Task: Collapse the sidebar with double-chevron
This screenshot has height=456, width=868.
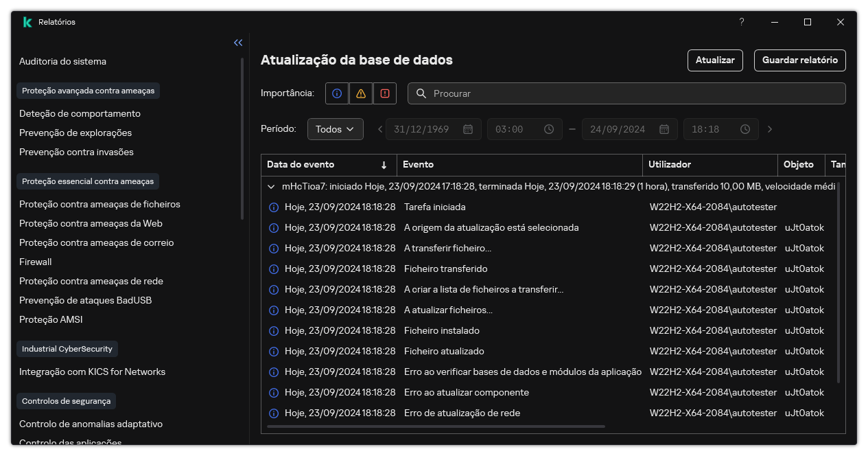Action: pyautogui.click(x=238, y=42)
